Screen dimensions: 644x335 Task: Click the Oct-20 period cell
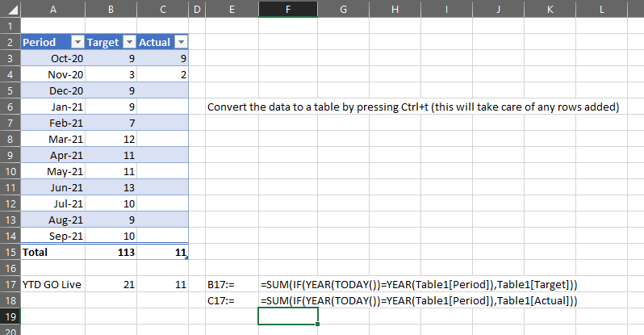[53, 58]
